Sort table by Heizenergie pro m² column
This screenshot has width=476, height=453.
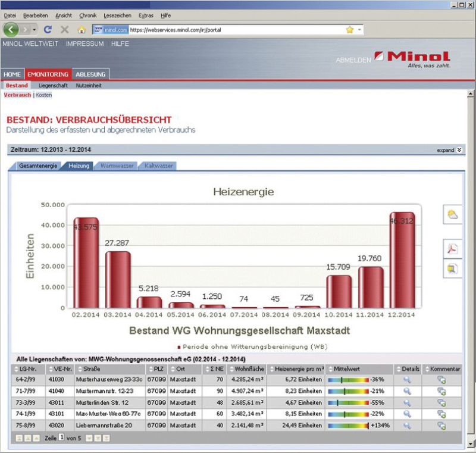296,369
